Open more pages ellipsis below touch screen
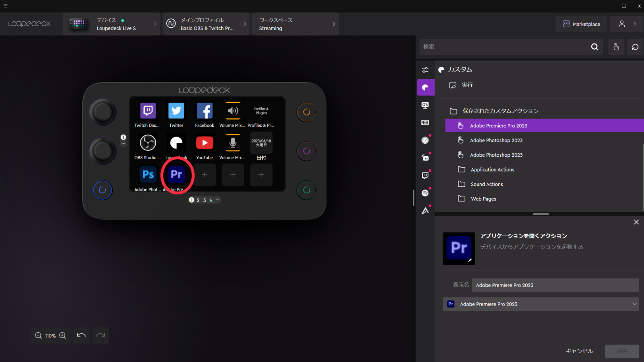The height and width of the screenshot is (362, 644). (x=218, y=200)
